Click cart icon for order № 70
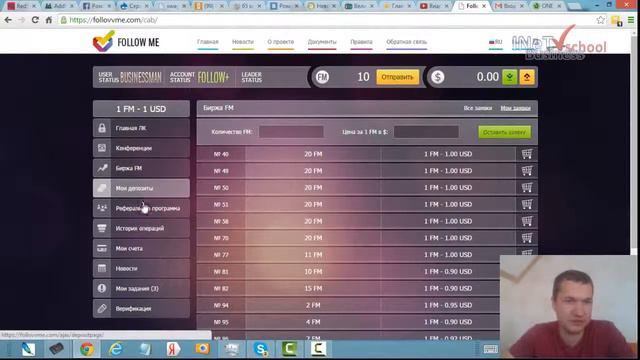This screenshot has height=360, width=640. coord(527,238)
